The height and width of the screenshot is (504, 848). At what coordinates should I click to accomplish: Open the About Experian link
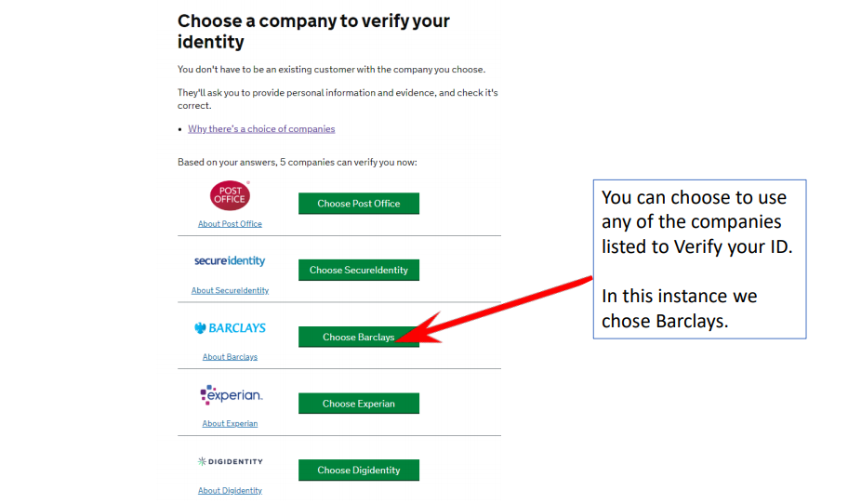(230, 424)
